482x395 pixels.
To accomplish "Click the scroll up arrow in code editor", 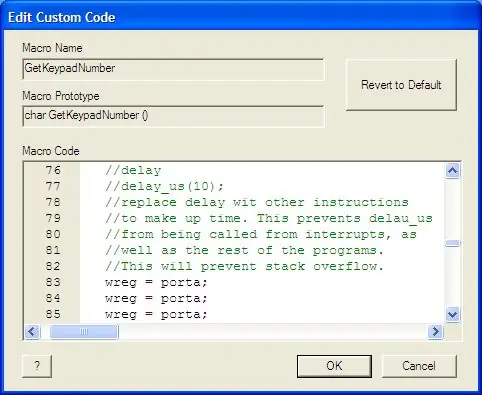I will 452,171.
